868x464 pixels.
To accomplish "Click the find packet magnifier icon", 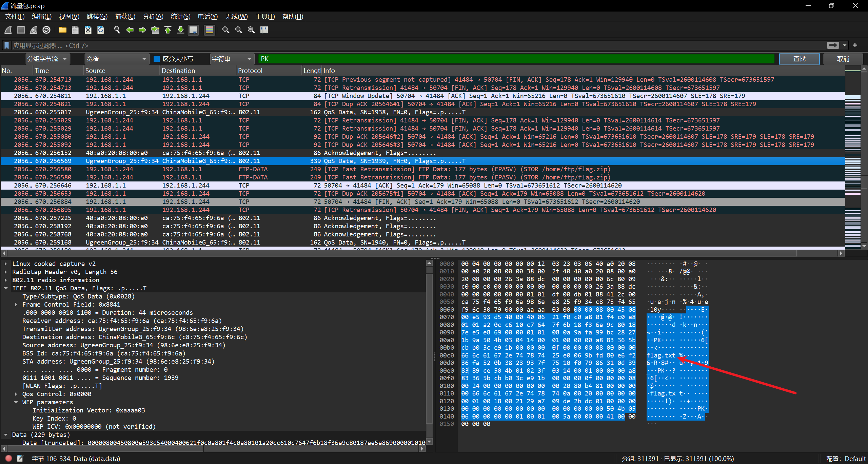I will [x=117, y=30].
